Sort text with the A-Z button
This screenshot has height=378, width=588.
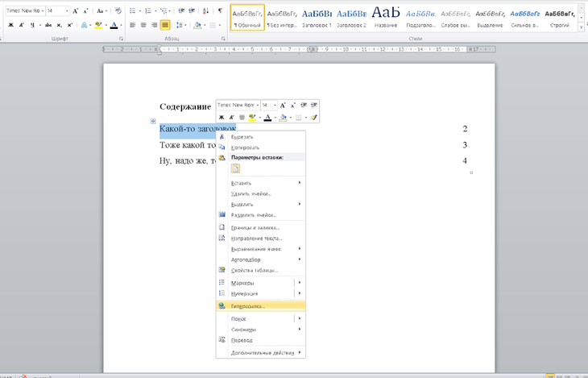(205, 11)
